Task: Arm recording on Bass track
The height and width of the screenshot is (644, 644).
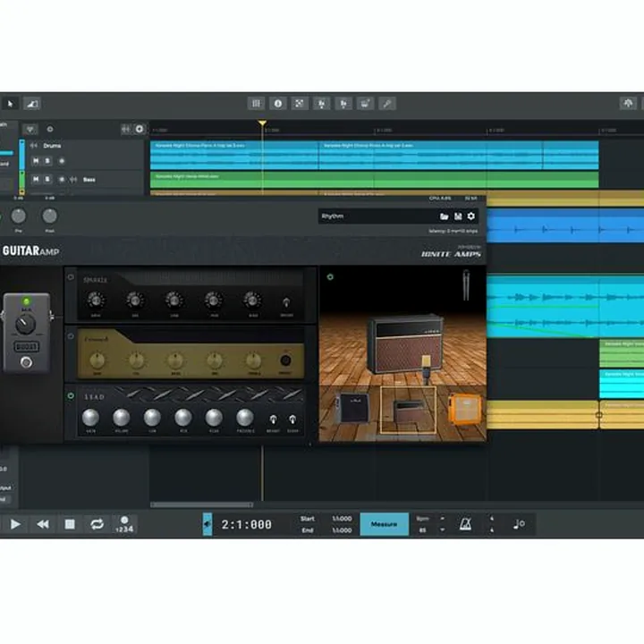Action: tap(62, 180)
